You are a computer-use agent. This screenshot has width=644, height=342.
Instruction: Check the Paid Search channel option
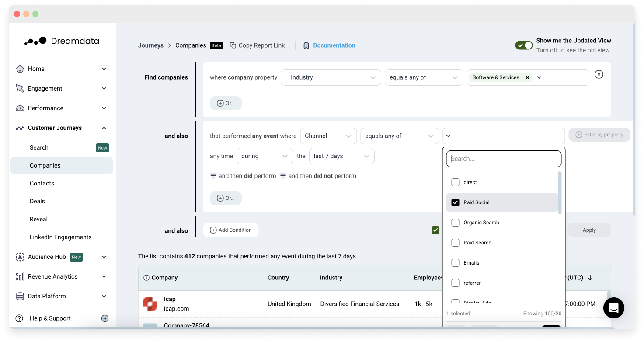click(x=455, y=242)
